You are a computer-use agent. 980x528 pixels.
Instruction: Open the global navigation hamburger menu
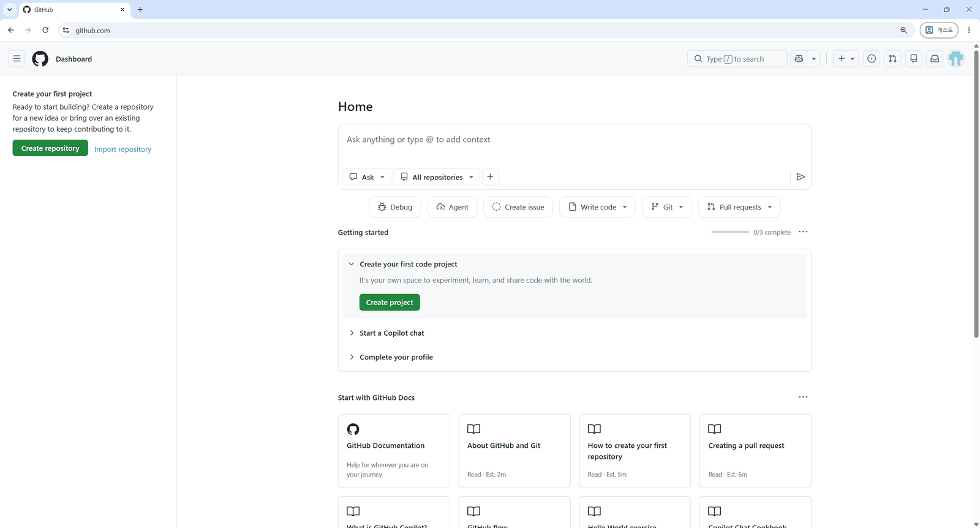coord(17,59)
